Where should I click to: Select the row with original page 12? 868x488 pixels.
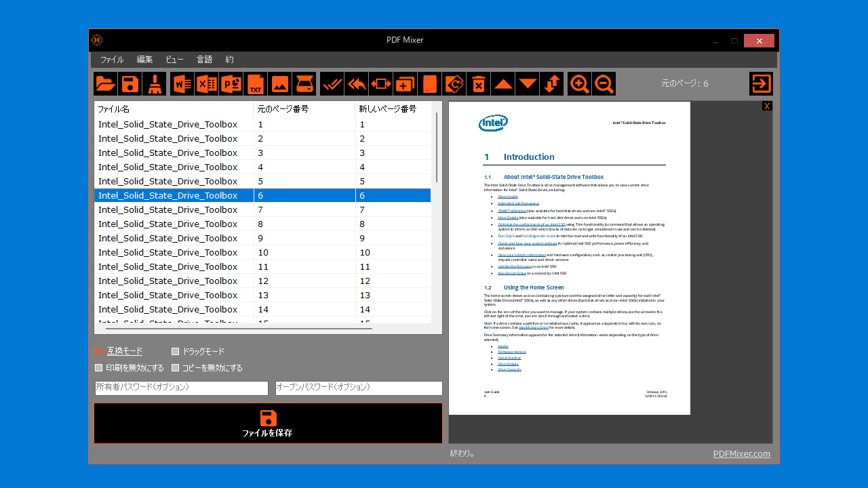pyautogui.click(x=262, y=281)
